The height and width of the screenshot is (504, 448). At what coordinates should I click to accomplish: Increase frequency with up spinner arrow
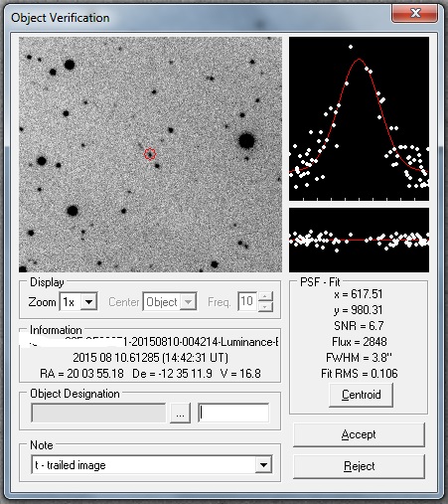[x=265, y=297]
